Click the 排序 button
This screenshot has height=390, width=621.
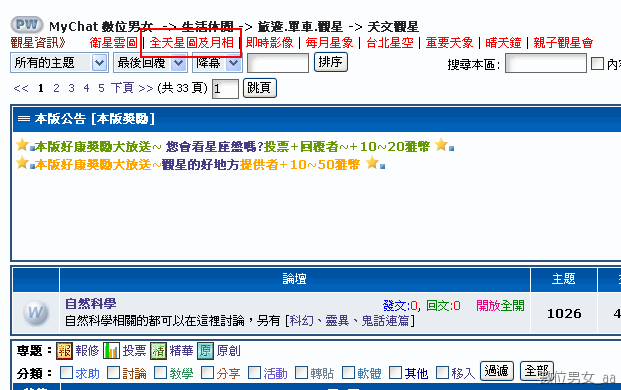point(331,62)
